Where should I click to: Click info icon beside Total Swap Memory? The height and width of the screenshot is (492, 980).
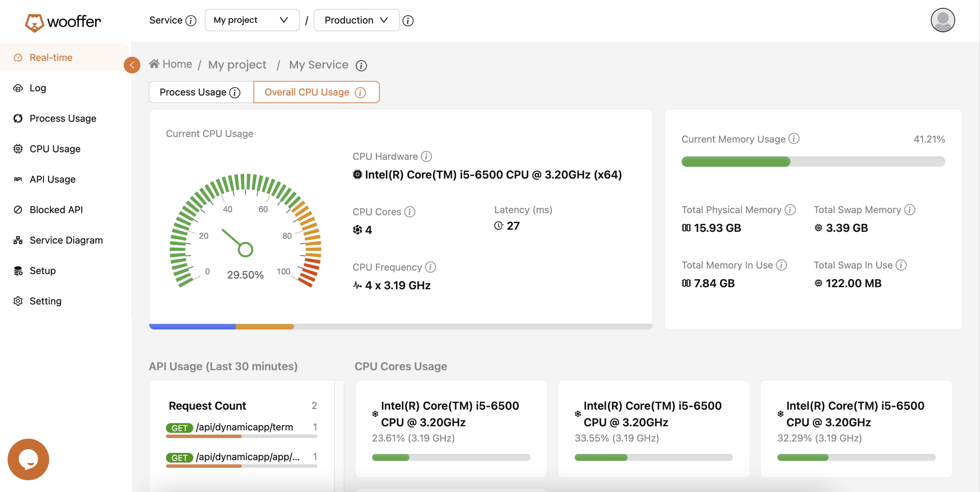click(x=910, y=210)
